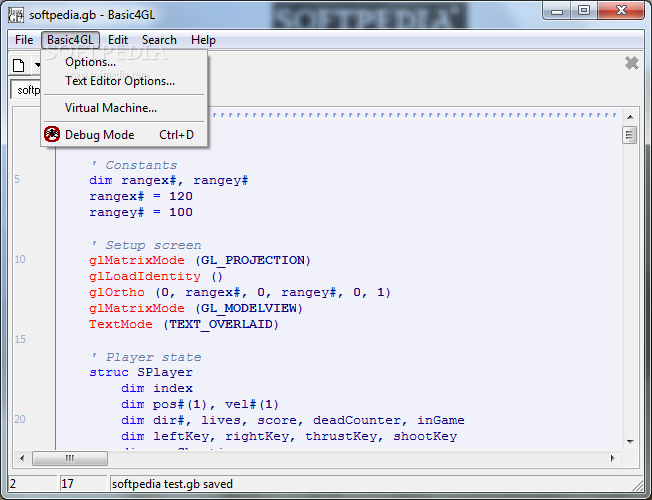The width and height of the screenshot is (652, 500).
Task: Click the "rangex# = 120" code line
Action: 141,196
